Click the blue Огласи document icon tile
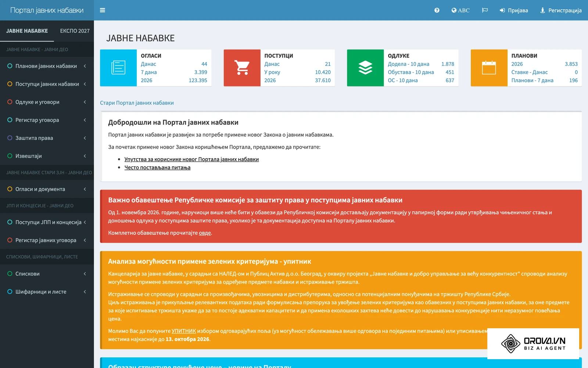Viewport: 588px width, 368px height. click(118, 68)
